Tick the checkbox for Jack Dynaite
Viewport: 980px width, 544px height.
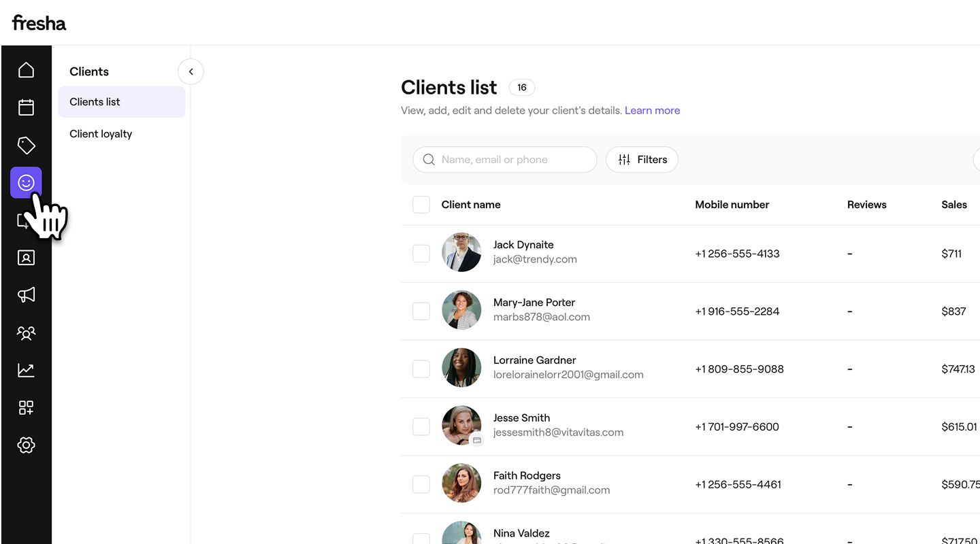(421, 254)
